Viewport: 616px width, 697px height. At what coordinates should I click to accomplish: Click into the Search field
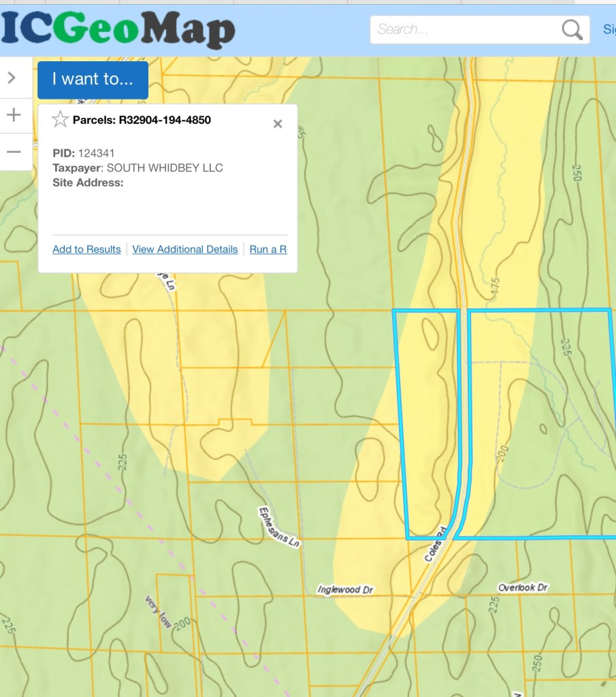(x=463, y=30)
